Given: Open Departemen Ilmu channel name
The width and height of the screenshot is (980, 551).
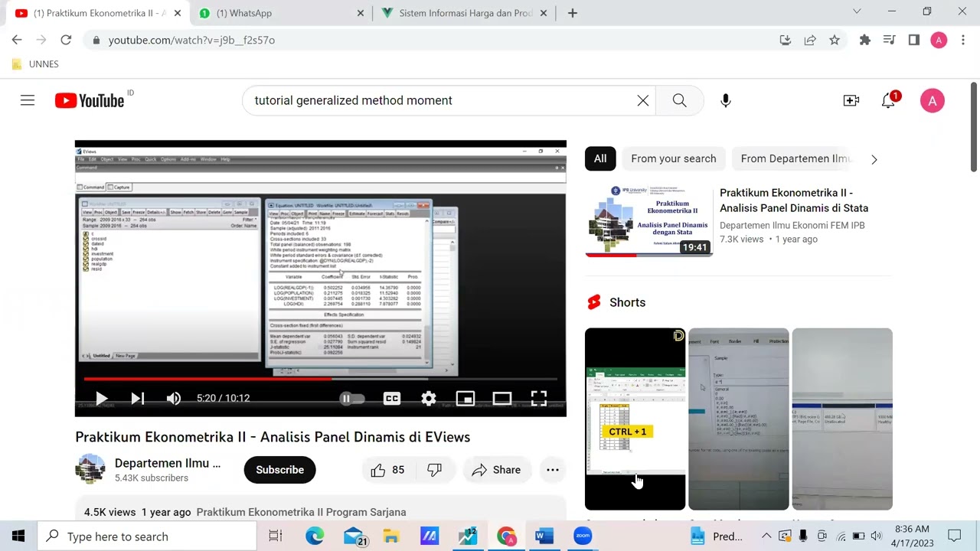Looking at the screenshot, I should pos(168,463).
